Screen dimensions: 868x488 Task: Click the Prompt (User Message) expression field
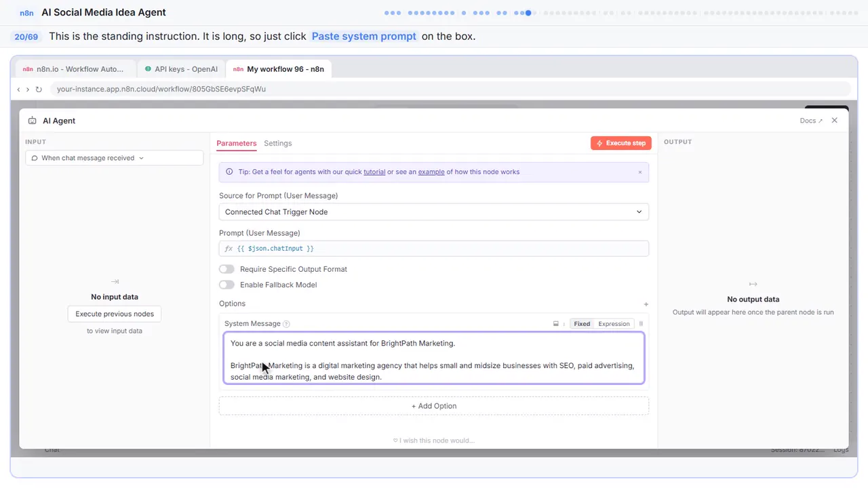434,249
